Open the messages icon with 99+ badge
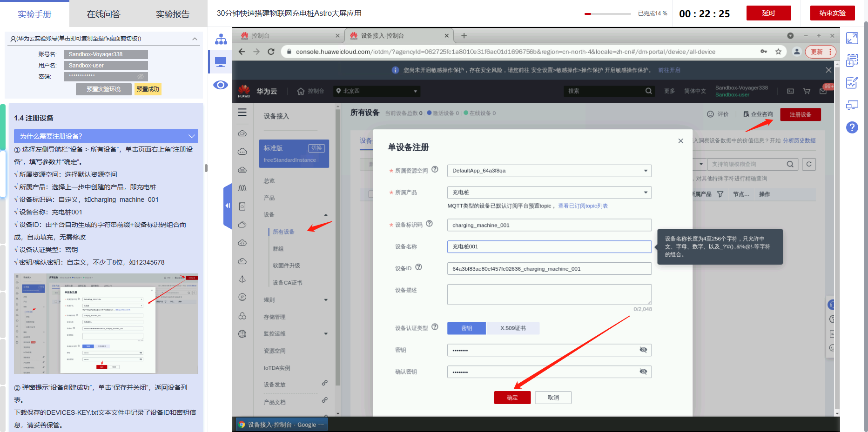The width and height of the screenshot is (868, 432). pyautogui.click(x=823, y=91)
